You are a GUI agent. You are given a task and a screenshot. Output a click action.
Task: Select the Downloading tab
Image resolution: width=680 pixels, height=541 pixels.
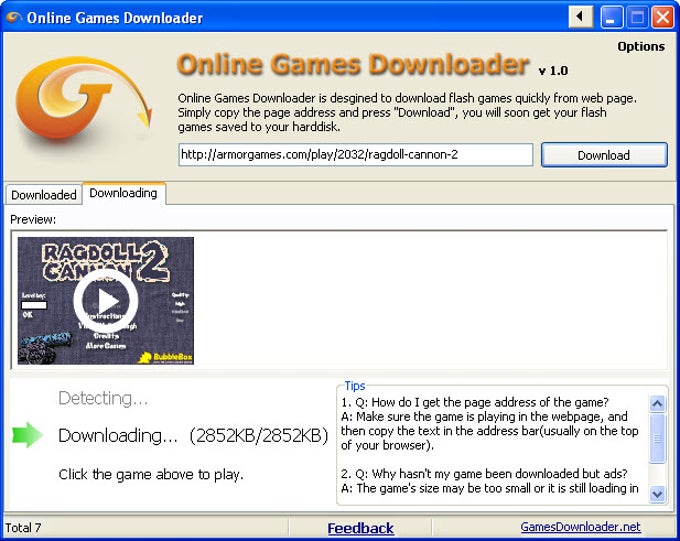point(124,193)
